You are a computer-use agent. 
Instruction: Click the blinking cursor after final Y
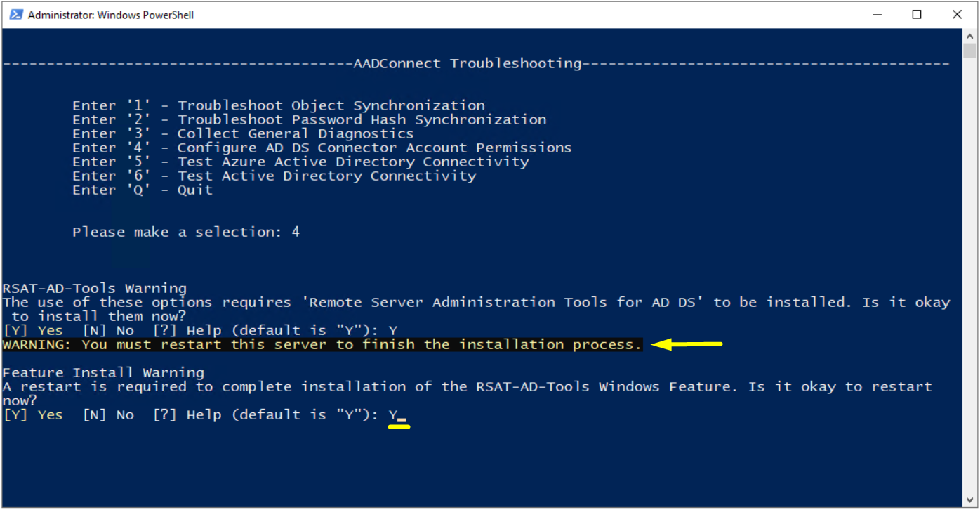tap(402, 420)
